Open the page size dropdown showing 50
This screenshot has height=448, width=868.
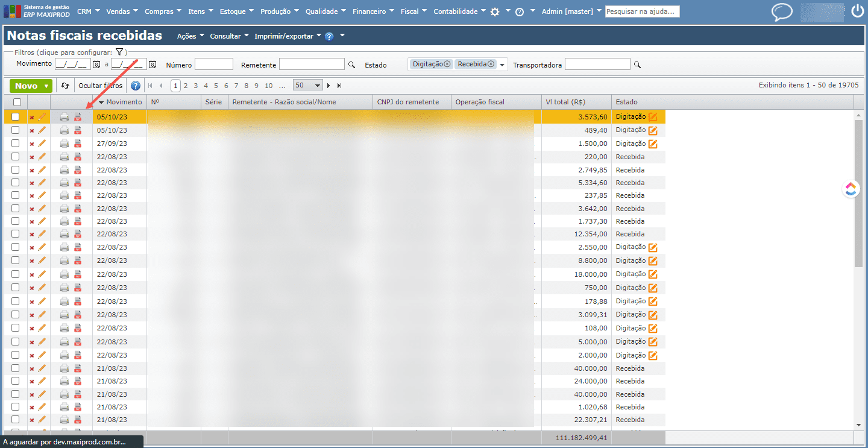coord(308,86)
